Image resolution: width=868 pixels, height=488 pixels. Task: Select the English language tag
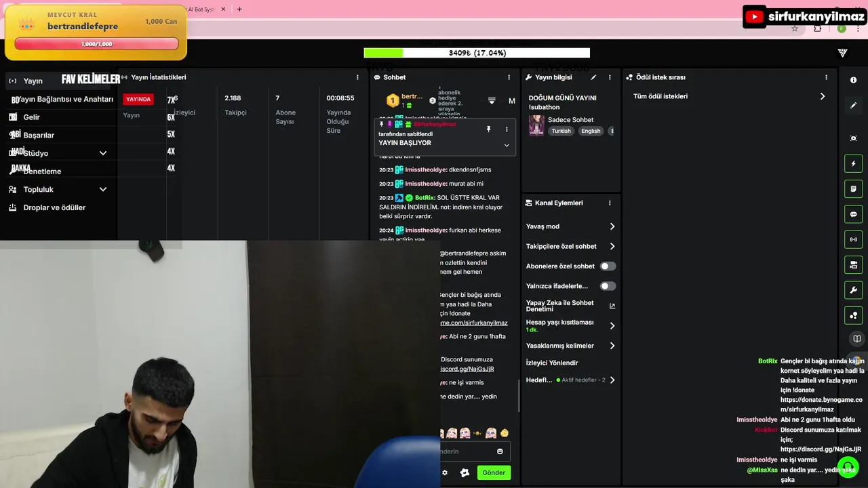(591, 131)
